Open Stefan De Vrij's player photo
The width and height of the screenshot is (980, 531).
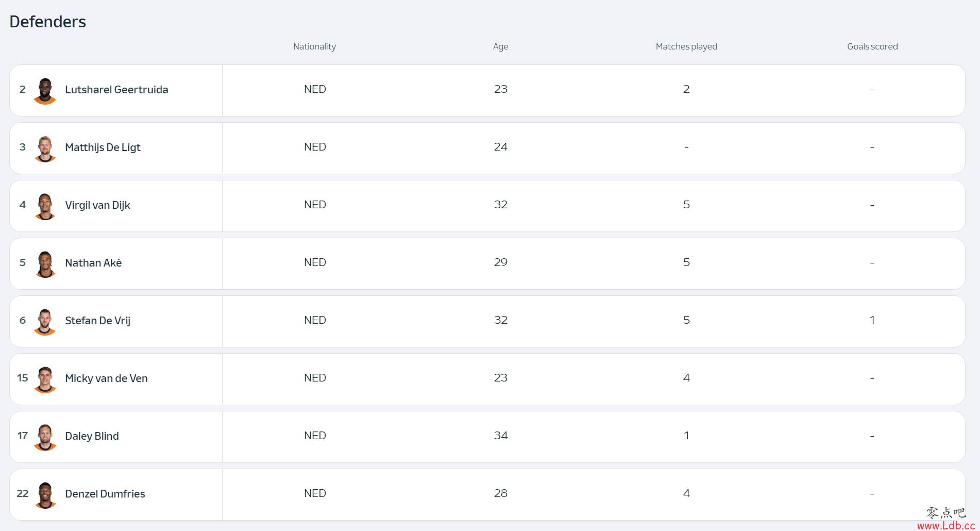45,321
